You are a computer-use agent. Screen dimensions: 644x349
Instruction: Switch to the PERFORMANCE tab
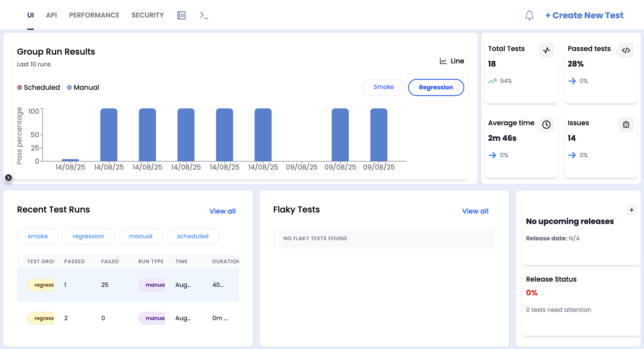click(94, 15)
